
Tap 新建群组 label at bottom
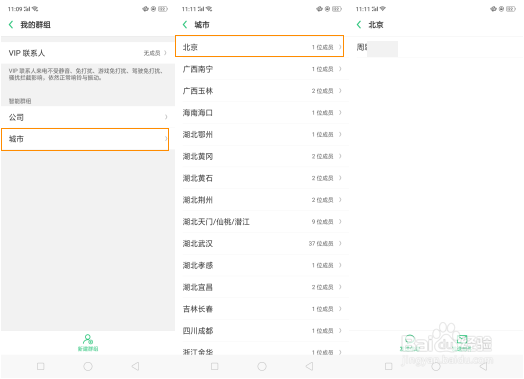click(88, 349)
